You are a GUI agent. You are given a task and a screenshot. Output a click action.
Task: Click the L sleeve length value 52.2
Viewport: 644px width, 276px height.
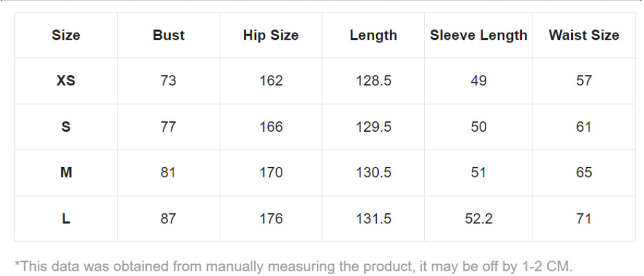[478, 219]
